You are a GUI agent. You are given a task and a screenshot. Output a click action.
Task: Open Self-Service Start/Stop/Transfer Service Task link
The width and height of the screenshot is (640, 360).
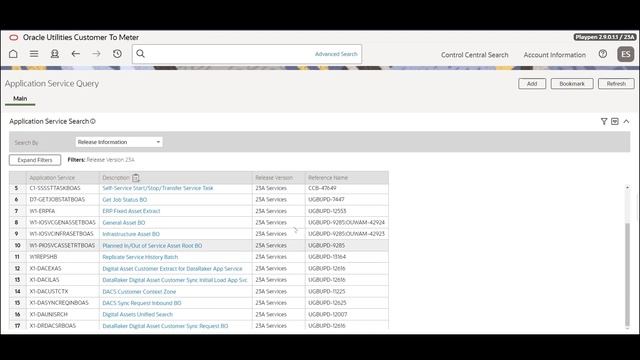(x=158, y=188)
